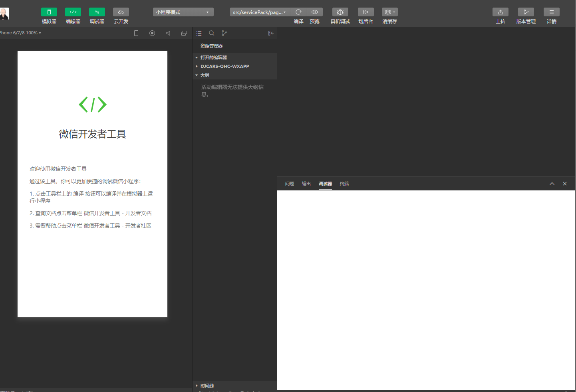
Task: Maximize the bottom debug panel
Action: 552,184
